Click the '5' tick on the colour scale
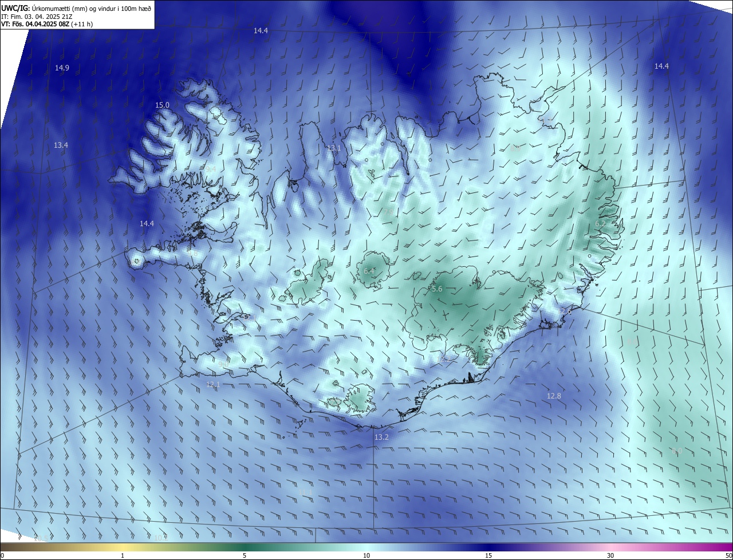733x560 pixels. coord(245,555)
